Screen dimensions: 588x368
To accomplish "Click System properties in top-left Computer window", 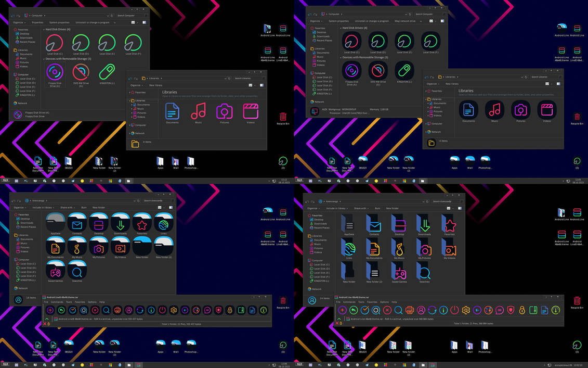I will [x=59, y=22].
